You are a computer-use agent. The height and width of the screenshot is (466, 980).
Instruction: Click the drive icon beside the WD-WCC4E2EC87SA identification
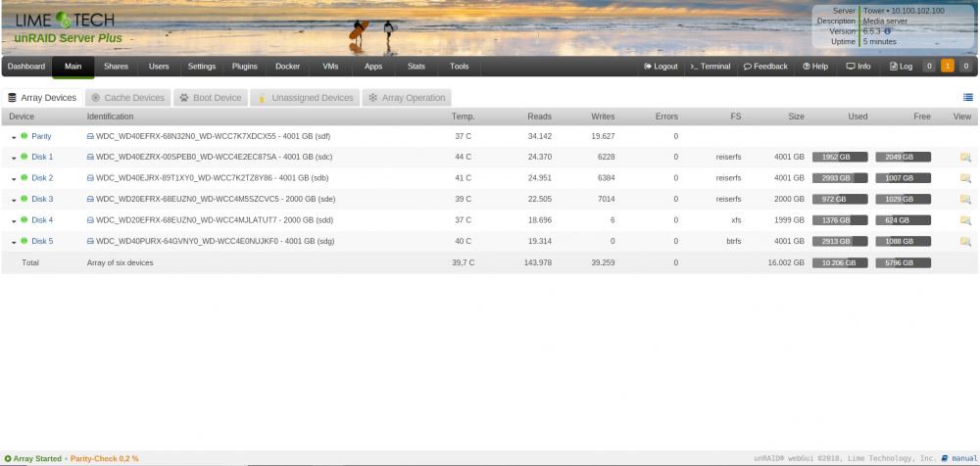[x=90, y=157]
